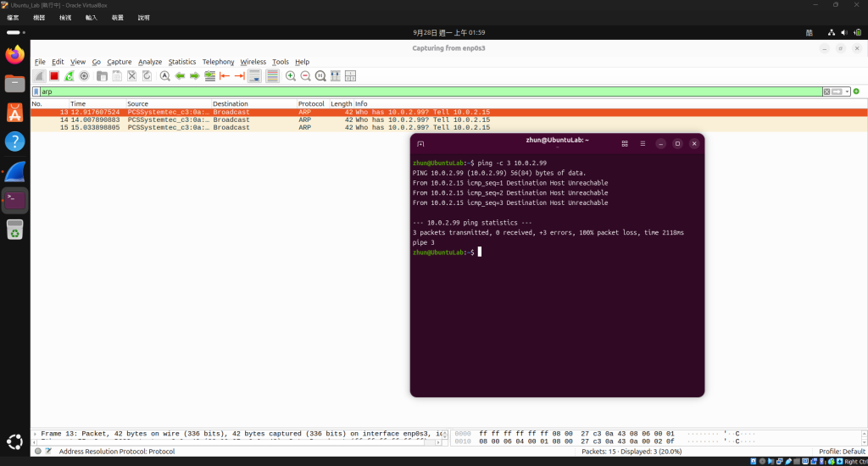
Task: Zoom in on packet list text
Action: click(291, 75)
